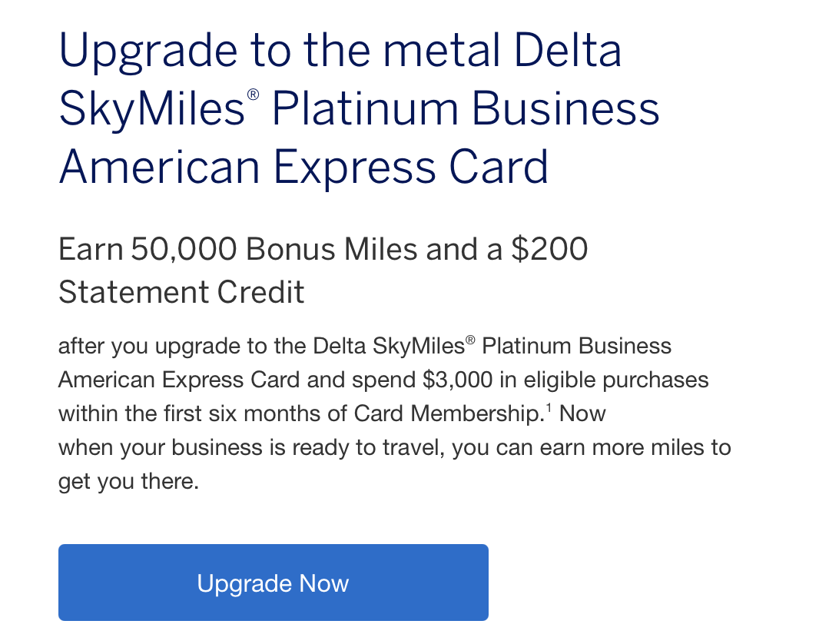Click the "American Express Card" heading line

[303, 166]
